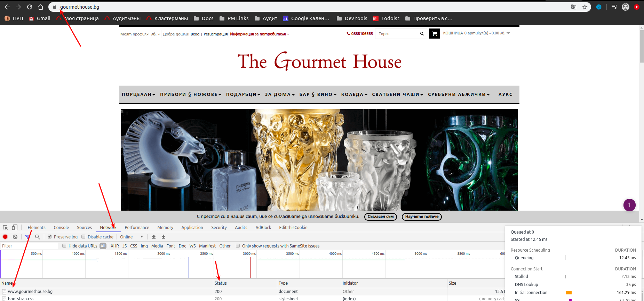
Task: Open the Performance tab
Action: pos(137,227)
